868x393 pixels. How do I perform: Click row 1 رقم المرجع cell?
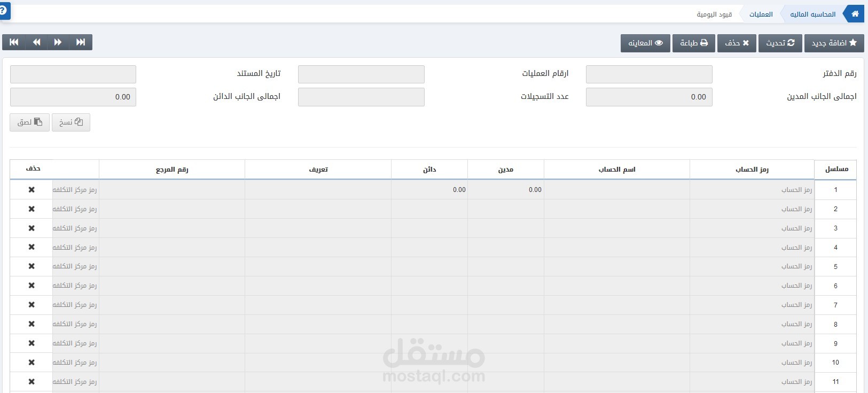pyautogui.click(x=172, y=190)
